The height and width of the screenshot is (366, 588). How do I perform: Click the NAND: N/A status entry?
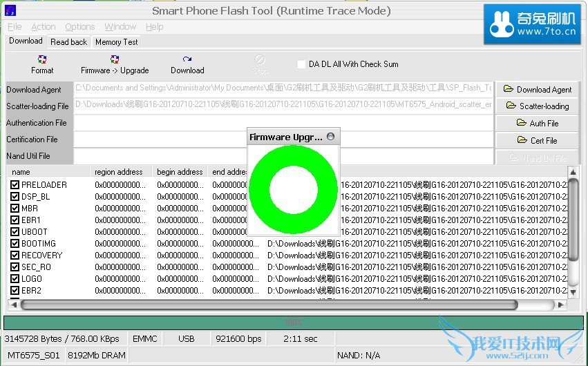(x=359, y=356)
